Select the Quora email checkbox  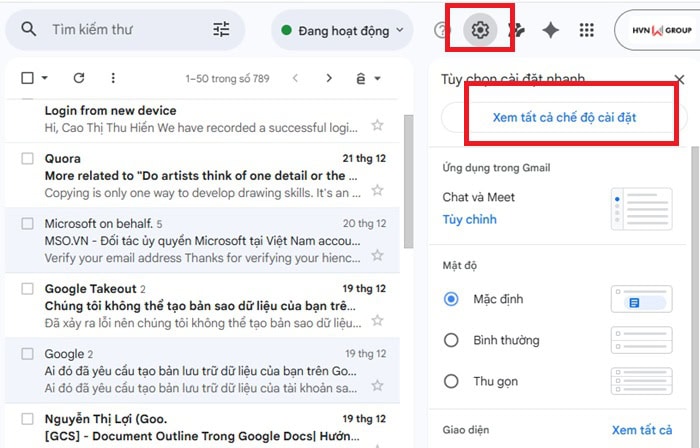point(27,158)
